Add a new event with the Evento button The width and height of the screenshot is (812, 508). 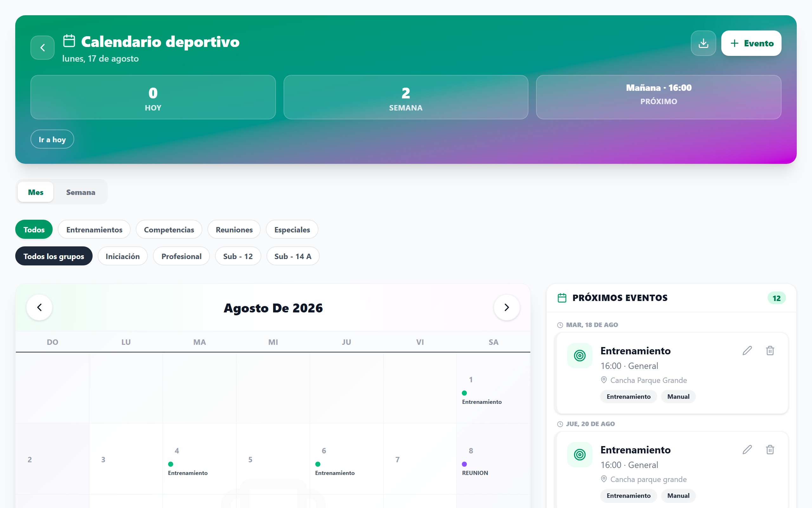coord(751,43)
